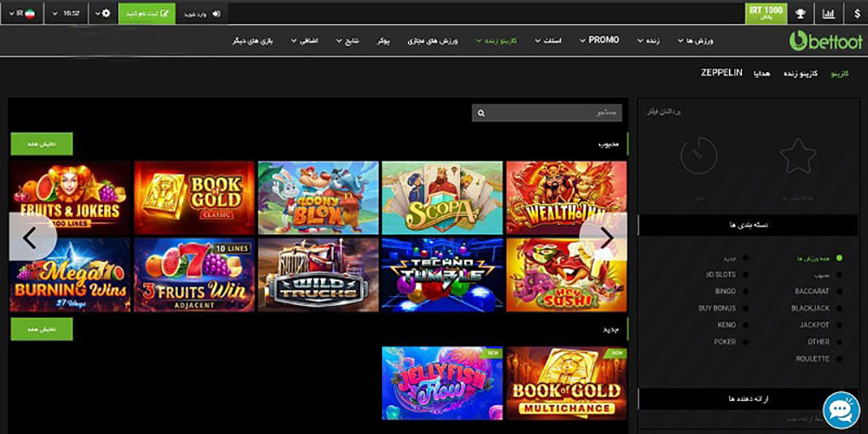Switch to the ZEPPELIN tab

pyautogui.click(x=721, y=73)
